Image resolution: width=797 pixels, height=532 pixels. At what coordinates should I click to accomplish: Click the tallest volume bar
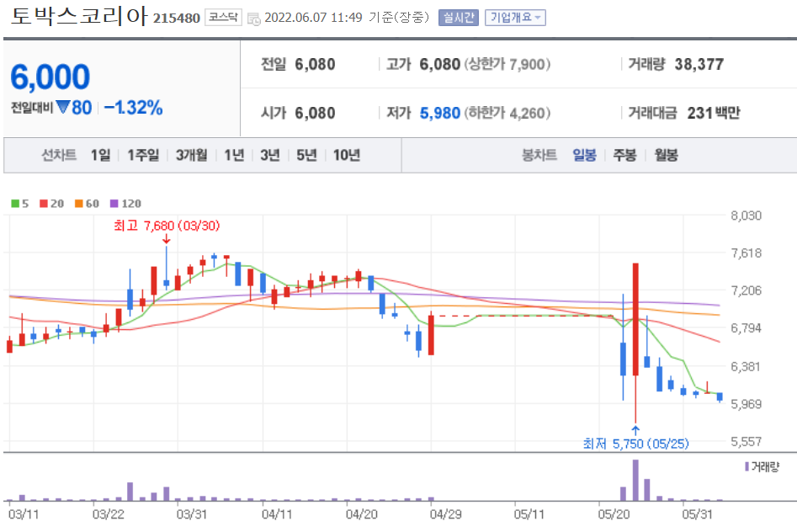pyautogui.click(x=635, y=480)
